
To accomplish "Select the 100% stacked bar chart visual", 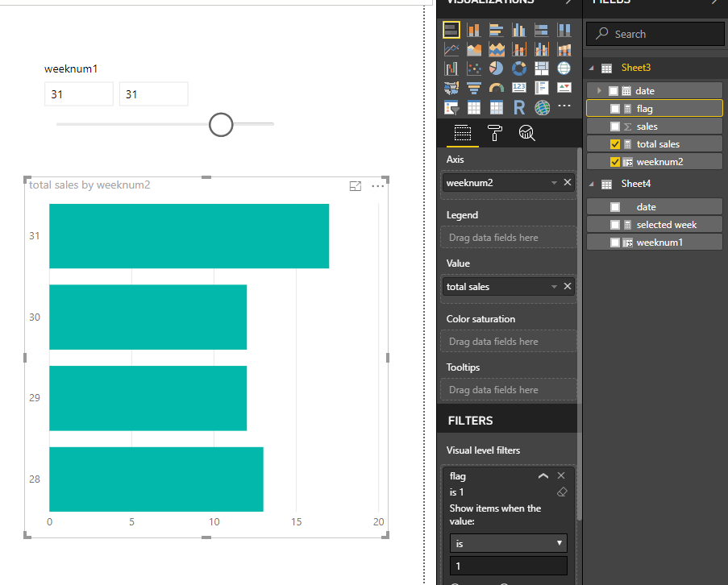I will click(541, 30).
